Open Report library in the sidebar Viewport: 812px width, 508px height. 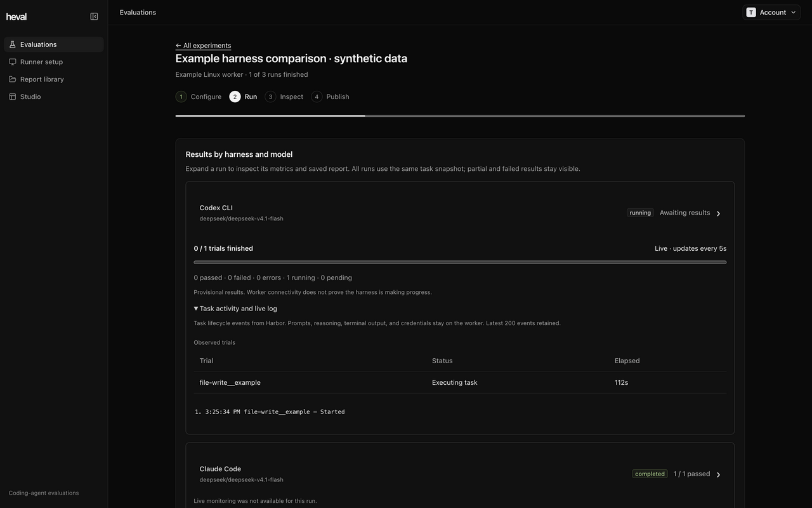point(54,79)
